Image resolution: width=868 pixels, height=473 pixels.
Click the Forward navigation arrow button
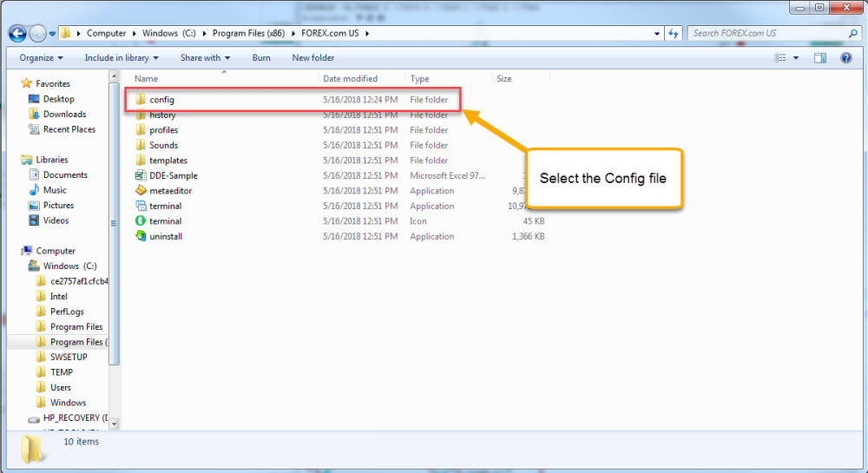coord(37,34)
